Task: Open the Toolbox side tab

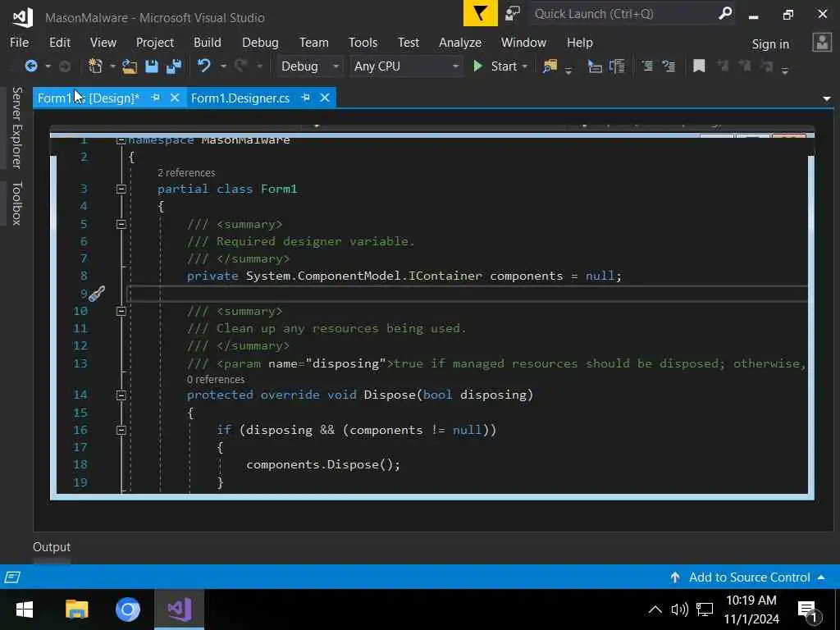Action: coord(16,203)
